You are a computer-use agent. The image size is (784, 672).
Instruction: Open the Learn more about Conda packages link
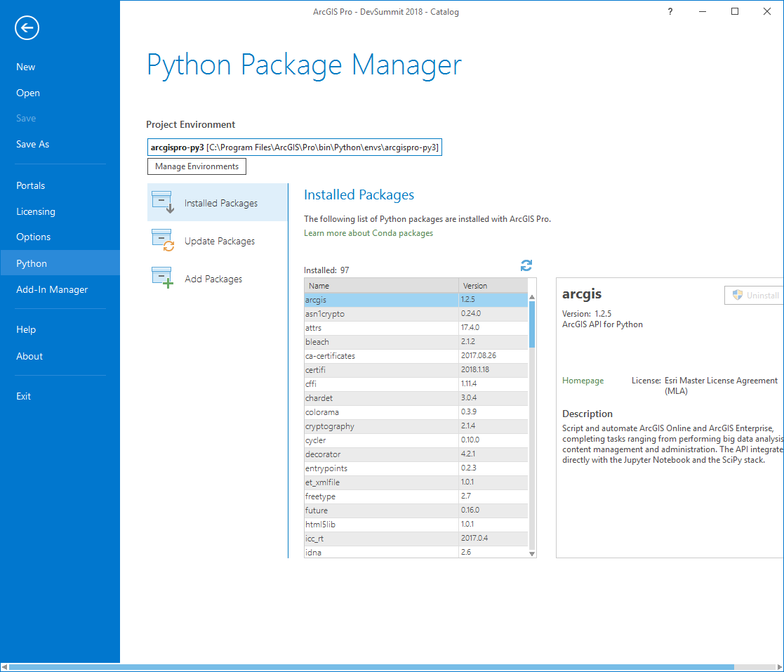368,233
